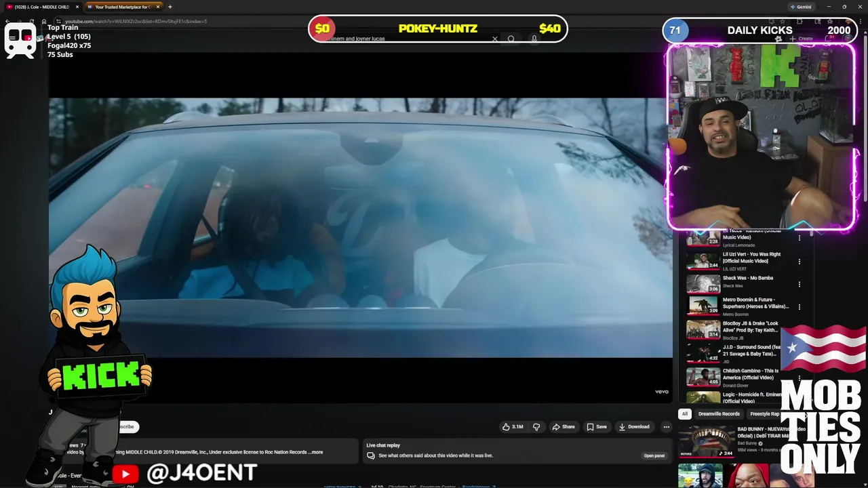Click the Metro Boomin Superhero thumbnail
This screenshot has height=488, width=868.
coord(703,306)
